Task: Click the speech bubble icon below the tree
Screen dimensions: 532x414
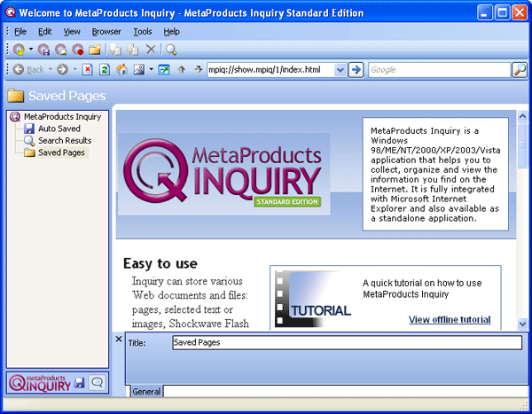Action: tap(98, 383)
